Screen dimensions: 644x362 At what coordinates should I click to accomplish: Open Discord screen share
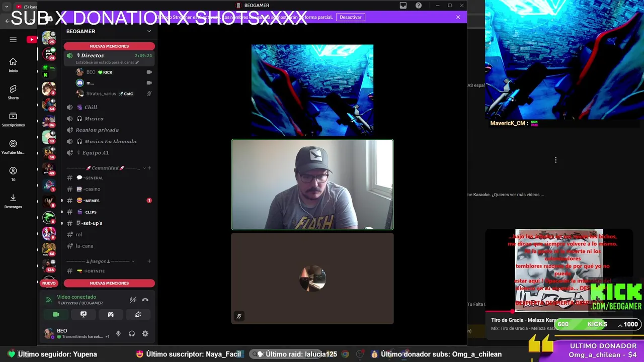[84, 314]
